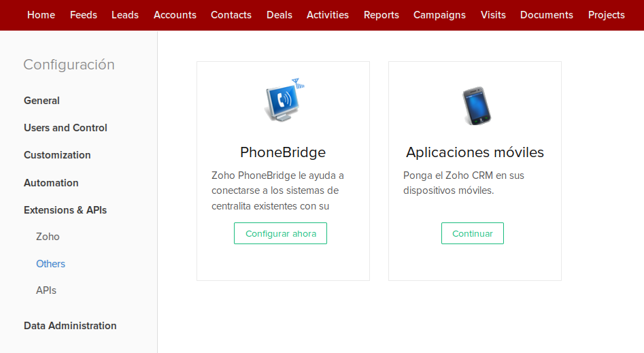Image resolution: width=644 pixels, height=353 pixels.
Task: Click the PhoneBridge monitor icon
Action: [x=283, y=101]
